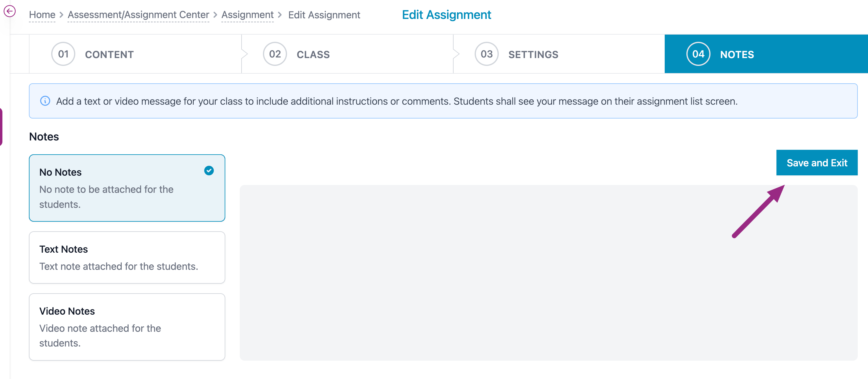Go to the SETTINGS step tab
Viewport: 868px width, 379px height.
[x=533, y=54]
